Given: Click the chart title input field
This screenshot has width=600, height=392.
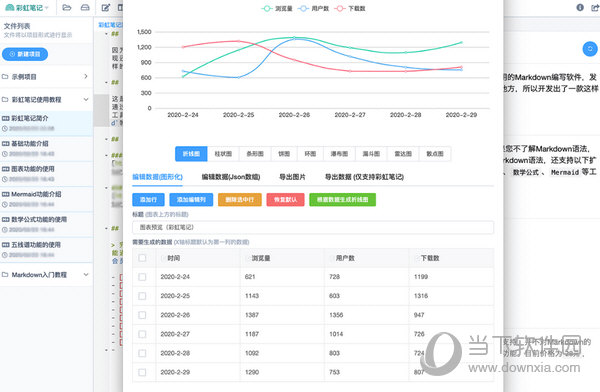Looking at the screenshot, I should (313, 227).
